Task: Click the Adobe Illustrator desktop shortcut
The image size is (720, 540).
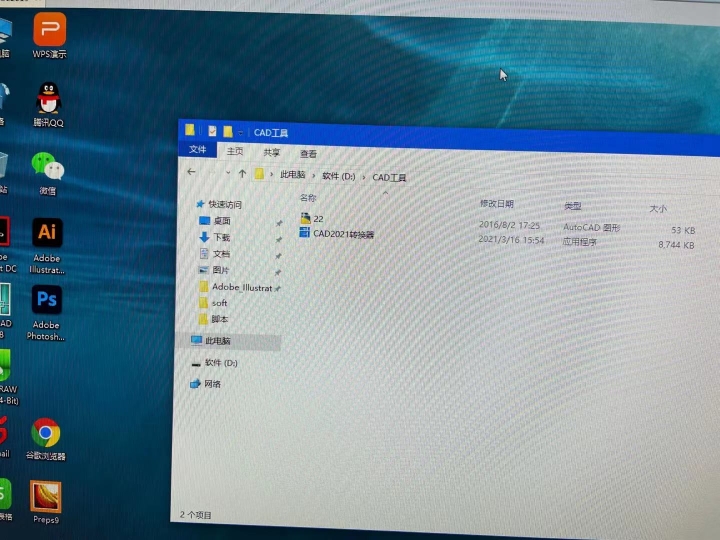Action: click(x=46, y=237)
